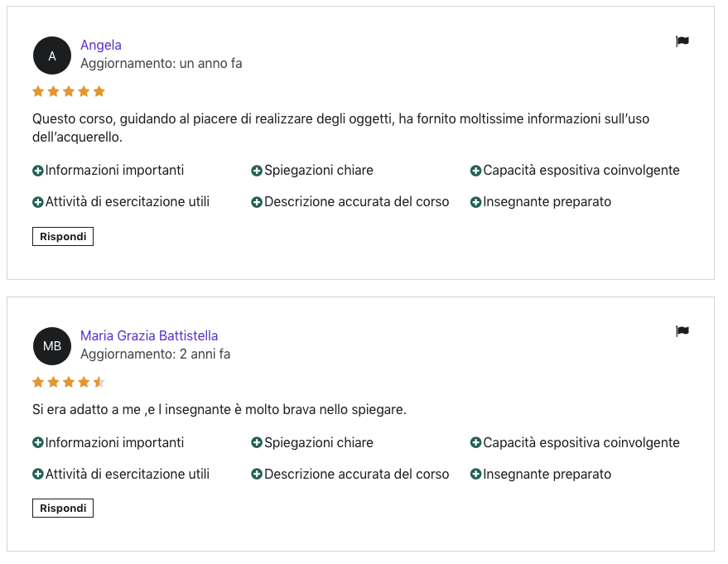Click Rispondi under Maria Grazia Battistella's review
This screenshot has width=728, height=564.
(x=63, y=508)
